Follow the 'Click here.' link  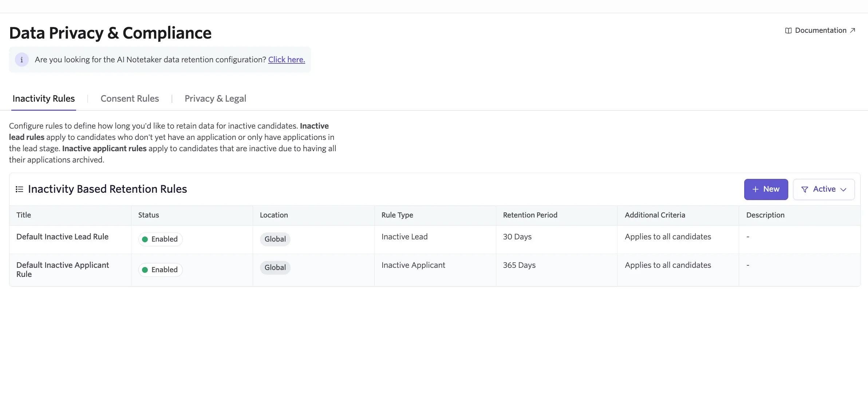287,59
